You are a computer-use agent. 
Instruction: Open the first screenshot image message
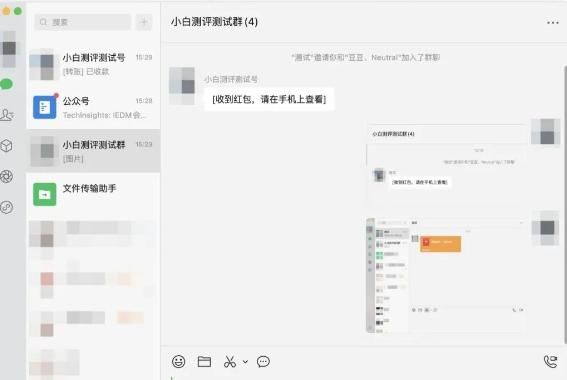click(446, 164)
